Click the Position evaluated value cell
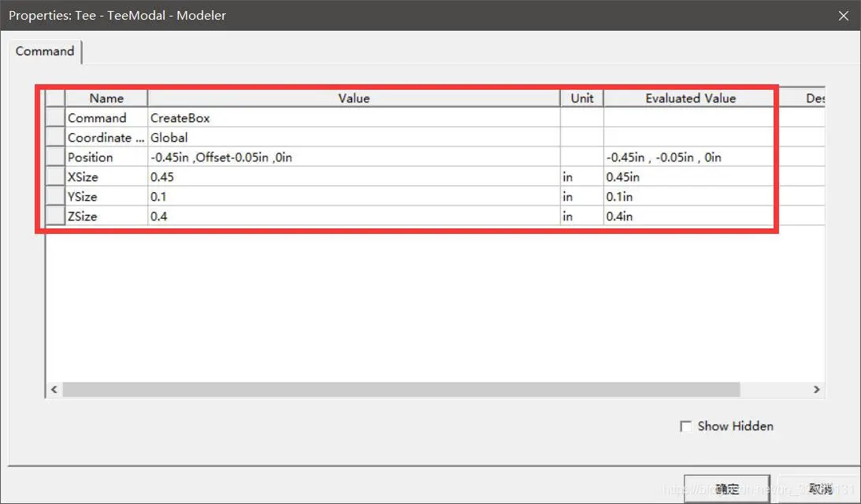The width and height of the screenshot is (861, 504). [x=691, y=157]
